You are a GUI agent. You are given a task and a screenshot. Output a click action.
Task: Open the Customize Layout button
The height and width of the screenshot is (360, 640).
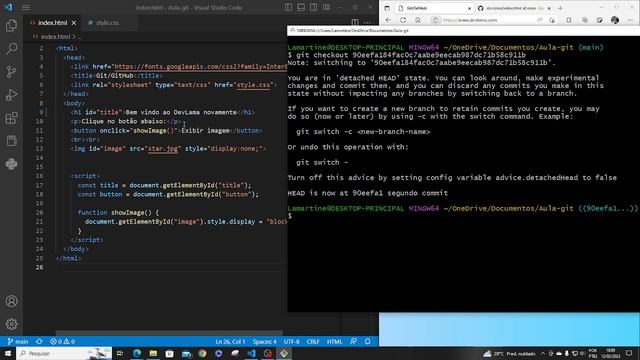pos(326,7)
